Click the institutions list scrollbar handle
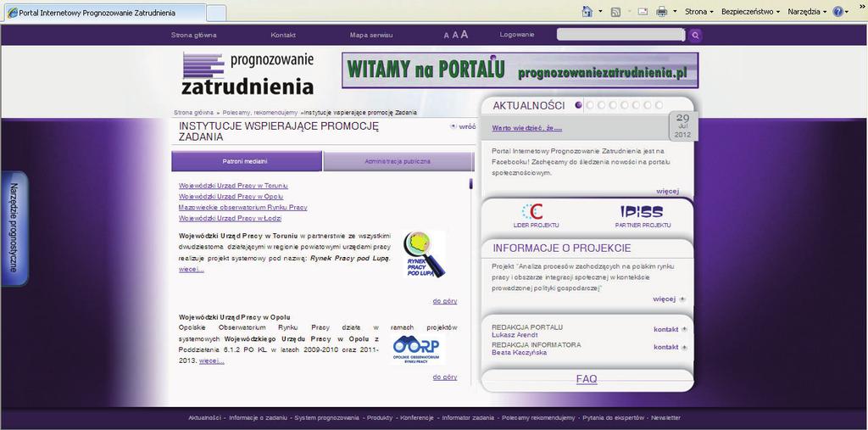The height and width of the screenshot is (430, 868). click(471, 183)
